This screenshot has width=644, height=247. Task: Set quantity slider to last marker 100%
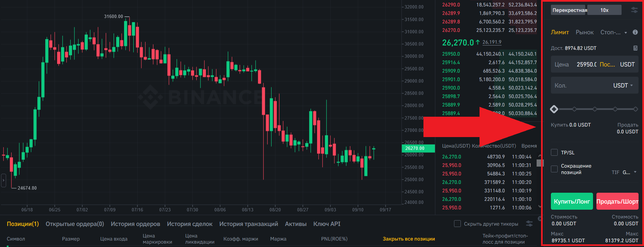[x=636, y=109]
